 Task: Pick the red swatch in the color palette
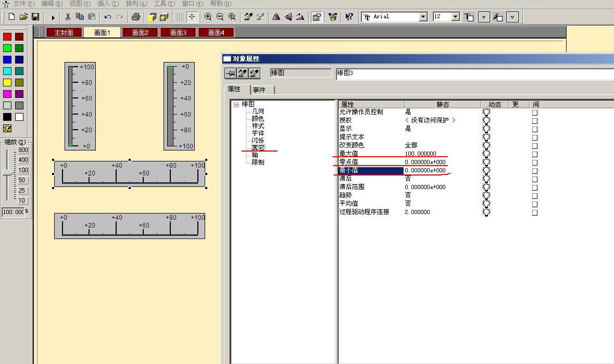click(x=7, y=36)
